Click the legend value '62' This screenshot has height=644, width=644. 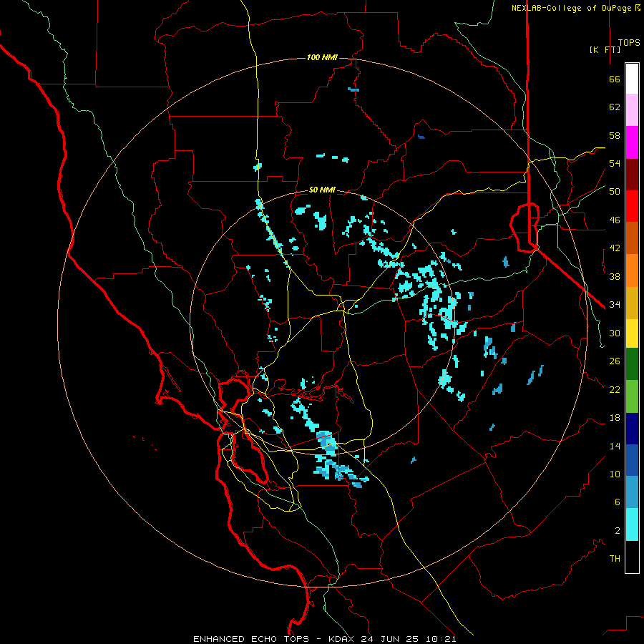[615, 107]
